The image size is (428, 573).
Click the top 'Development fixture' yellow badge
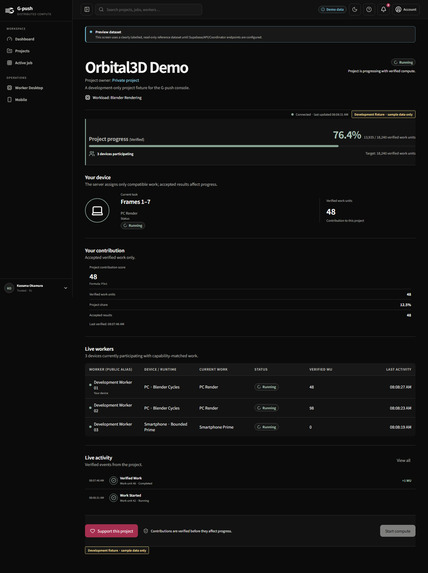(383, 114)
